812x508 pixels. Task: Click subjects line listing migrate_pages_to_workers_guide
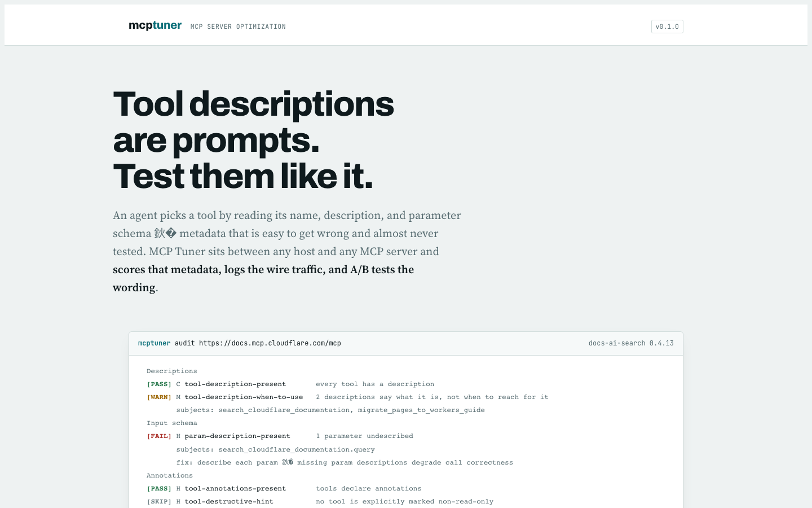330,410
